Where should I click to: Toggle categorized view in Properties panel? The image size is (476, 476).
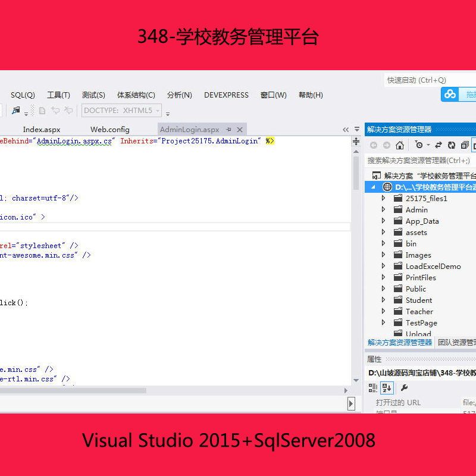pos(373,388)
